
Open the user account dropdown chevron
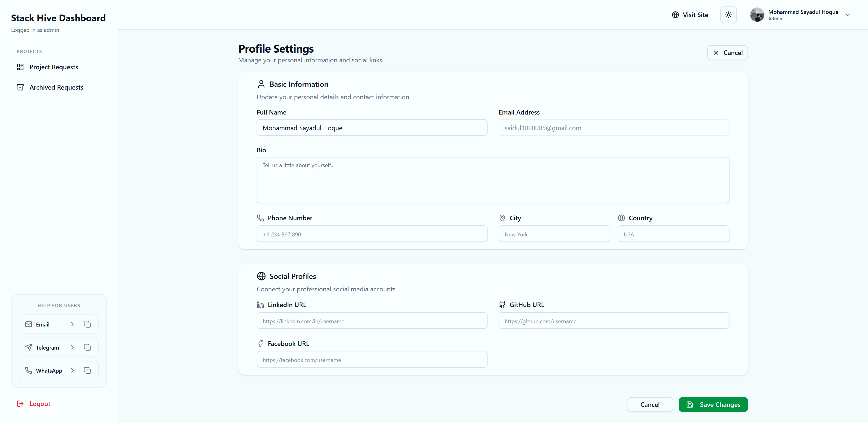[847, 15]
